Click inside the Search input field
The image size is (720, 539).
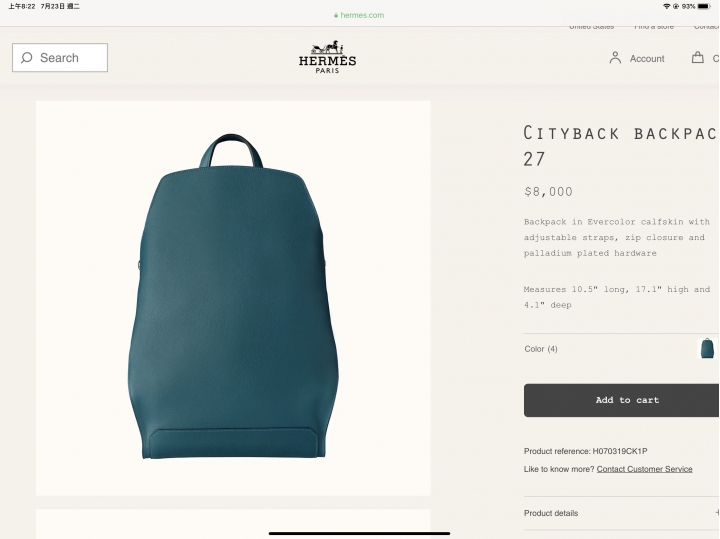click(60, 57)
